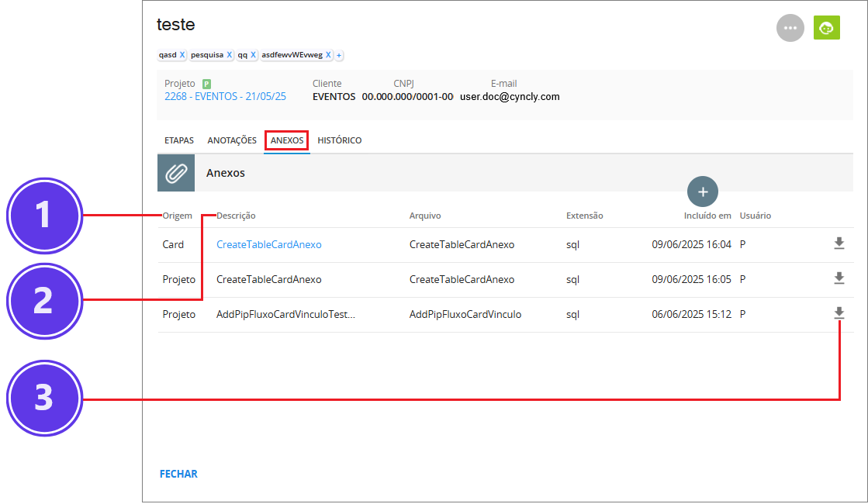This screenshot has width=868, height=504.
Task: Click the CNPJ value 00.000.000/0001-00
Action: 407,96
